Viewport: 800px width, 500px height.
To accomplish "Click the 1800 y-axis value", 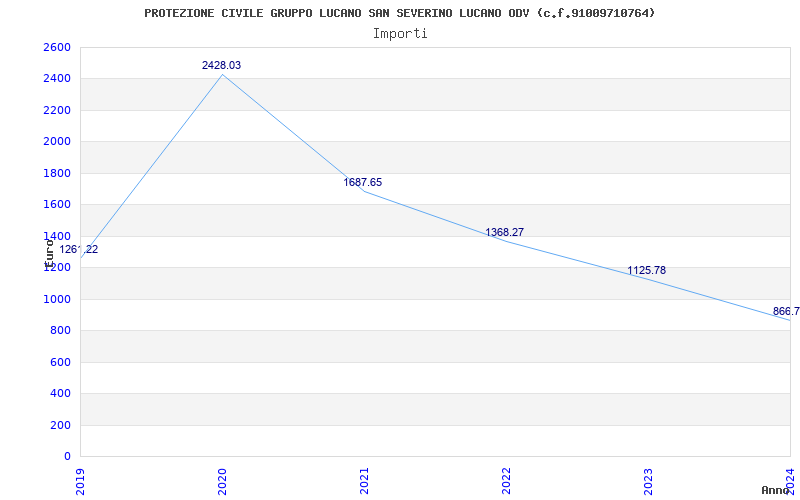I will pyautogui.click(x=57, y=173).
